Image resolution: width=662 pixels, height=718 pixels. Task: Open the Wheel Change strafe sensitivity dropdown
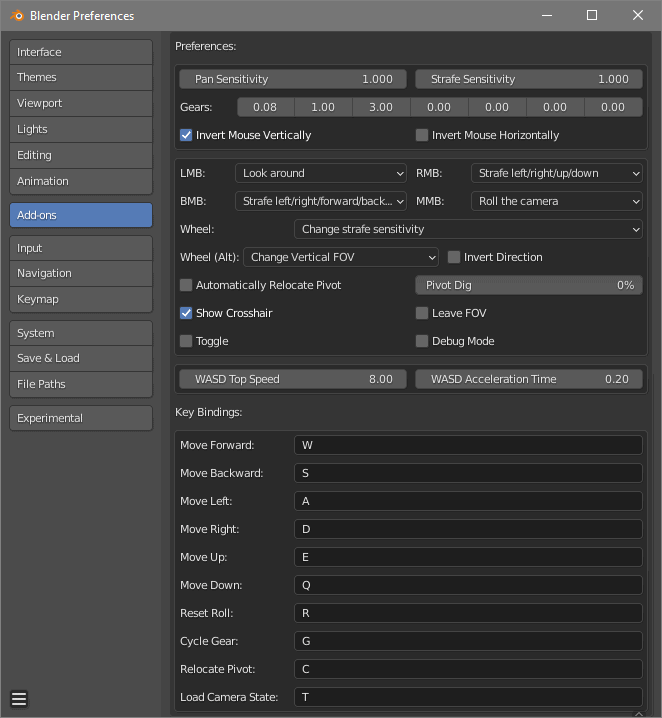click(468, 229)
